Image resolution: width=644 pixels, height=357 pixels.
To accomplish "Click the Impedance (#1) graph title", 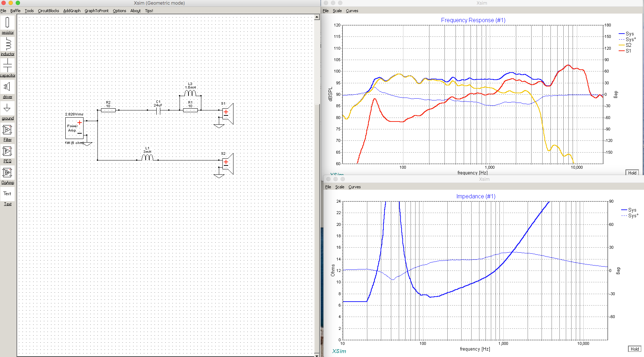I will 476,196.
